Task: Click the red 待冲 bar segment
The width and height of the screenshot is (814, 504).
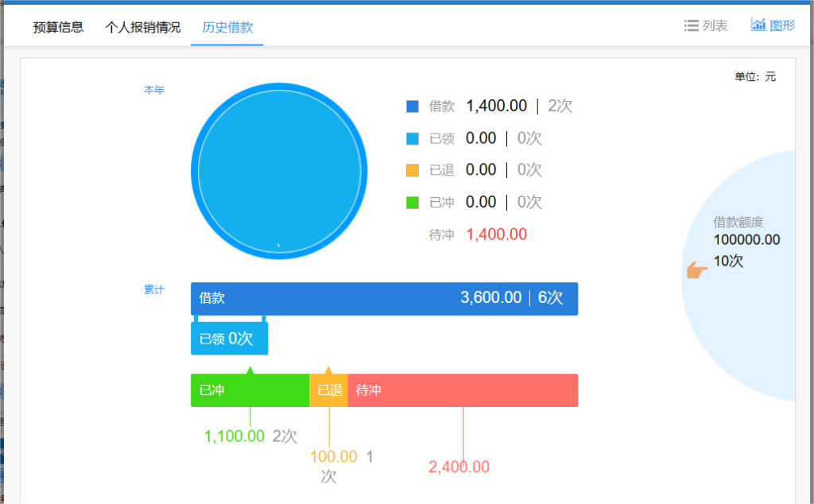Action: pos(463,390)
